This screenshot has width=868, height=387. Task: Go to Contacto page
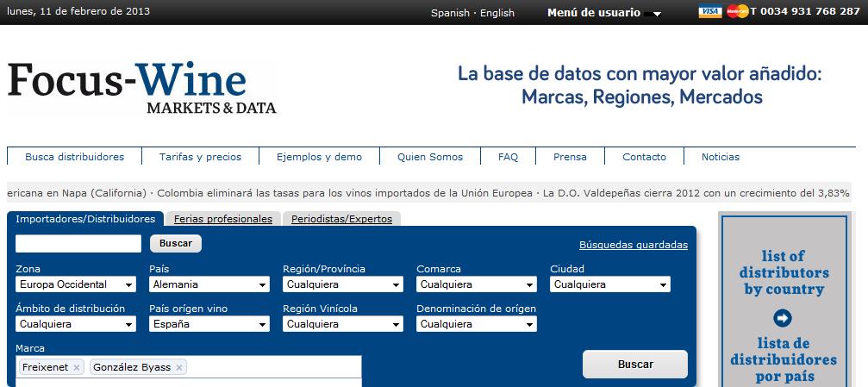click(x=645, y=157)
